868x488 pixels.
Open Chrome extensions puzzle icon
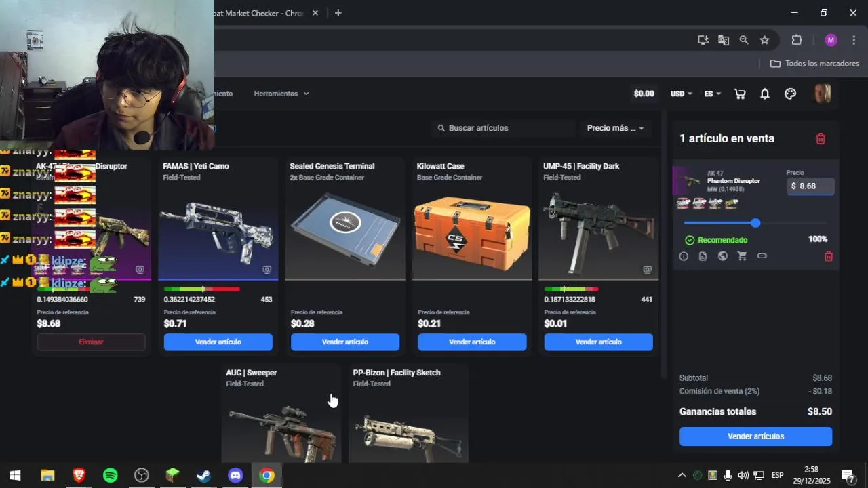click(x=797, y=40)
